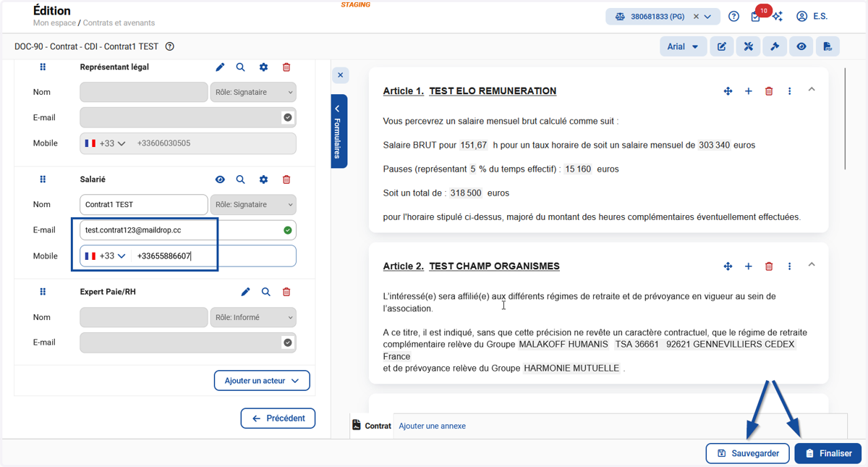This screenshot has width=868, height=467.
Task: Move Article 2 with the drag-arrows icon
Action: pyautogui.click(x=728, y=266)
